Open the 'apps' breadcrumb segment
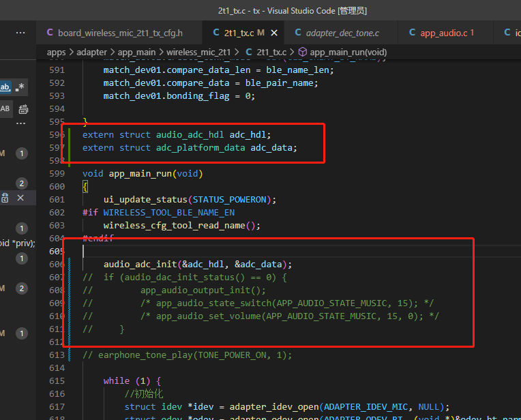This screenshot has width=521, height=420. click(x=56, y=52)
